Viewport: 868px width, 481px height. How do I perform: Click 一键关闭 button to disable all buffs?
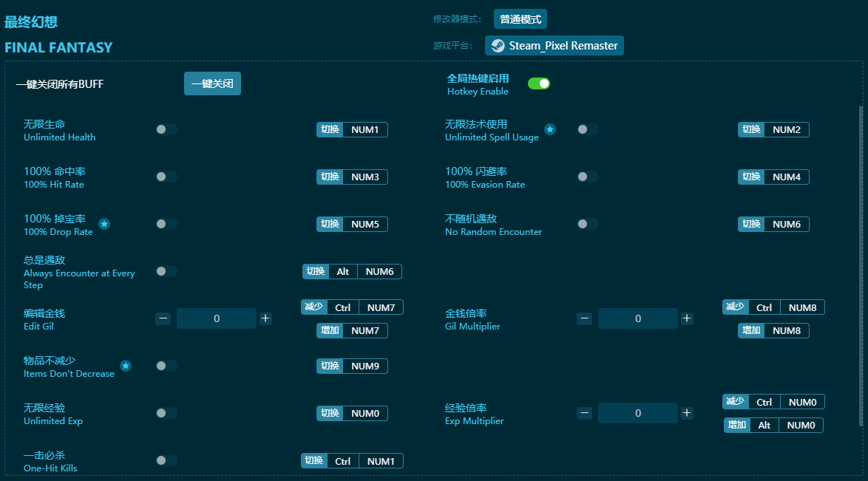212,84
